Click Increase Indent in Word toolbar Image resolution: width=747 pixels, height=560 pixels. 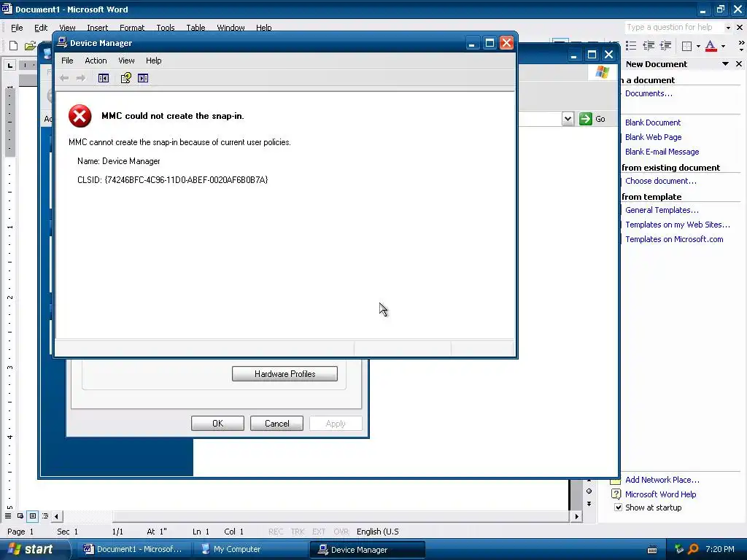pos(665,46)
